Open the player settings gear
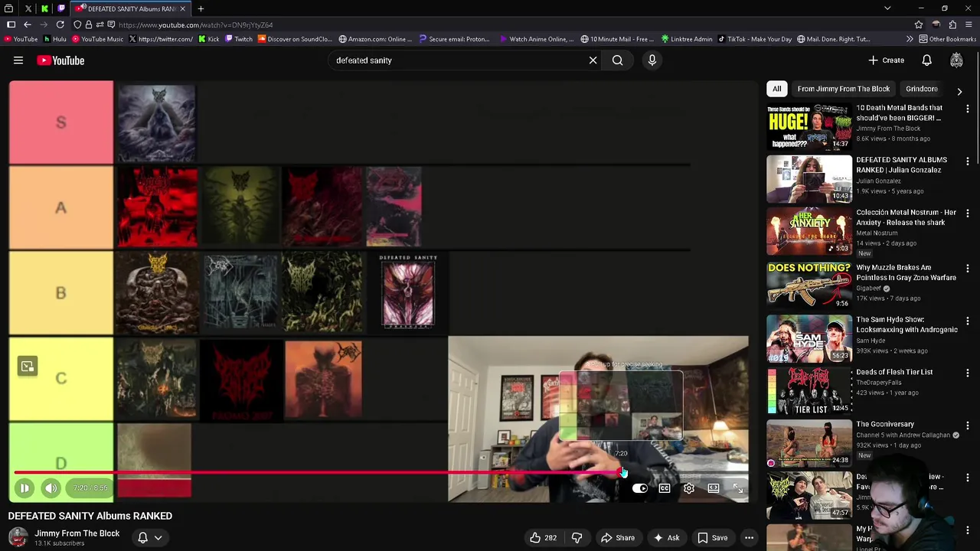 pos(689,488)
